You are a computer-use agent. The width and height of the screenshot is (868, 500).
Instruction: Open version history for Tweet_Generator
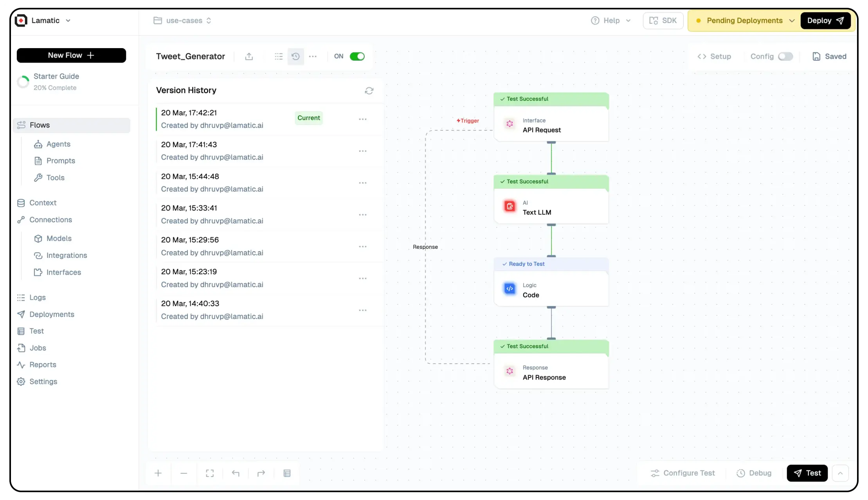pyautogui.click(x=296, y=56)
